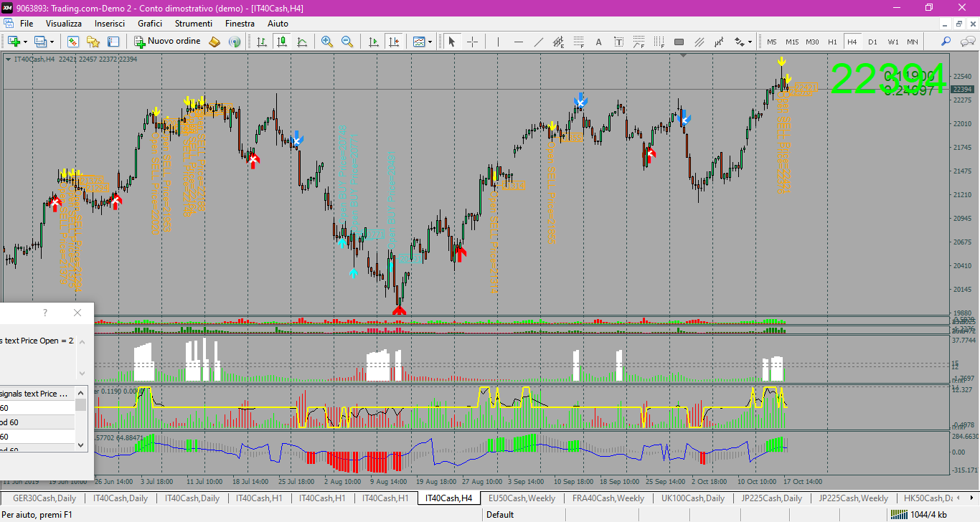Open a new chart window
Screen dimensions: 980x522
coord(14,42)
